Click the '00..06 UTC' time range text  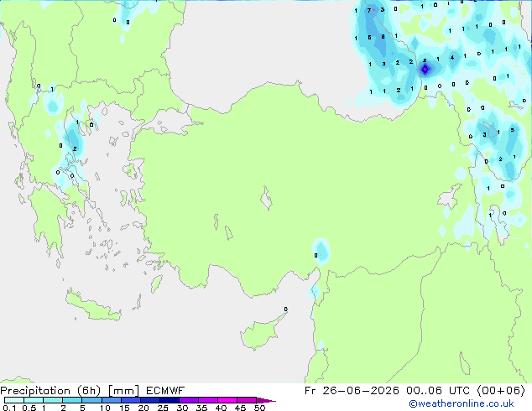point(438,391)
